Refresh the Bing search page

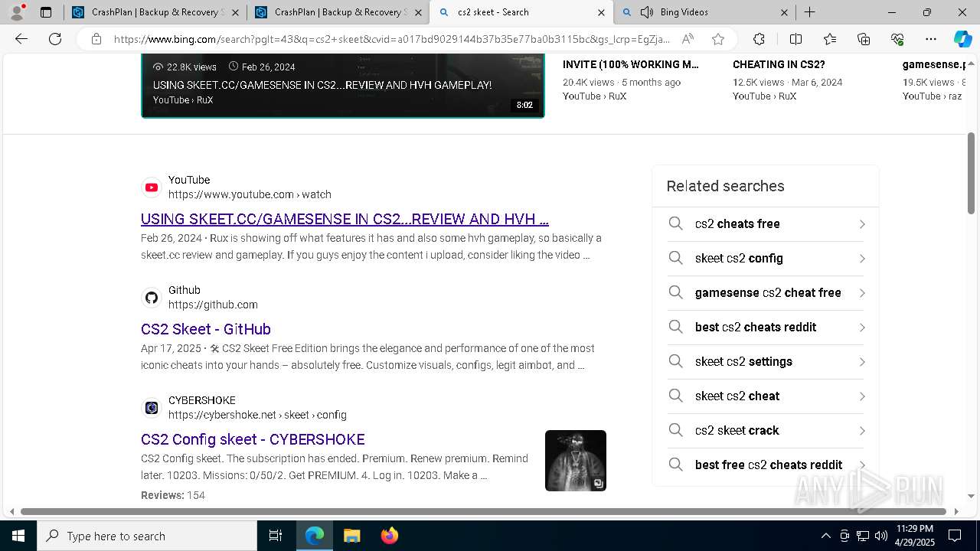[x=55, y=39]
